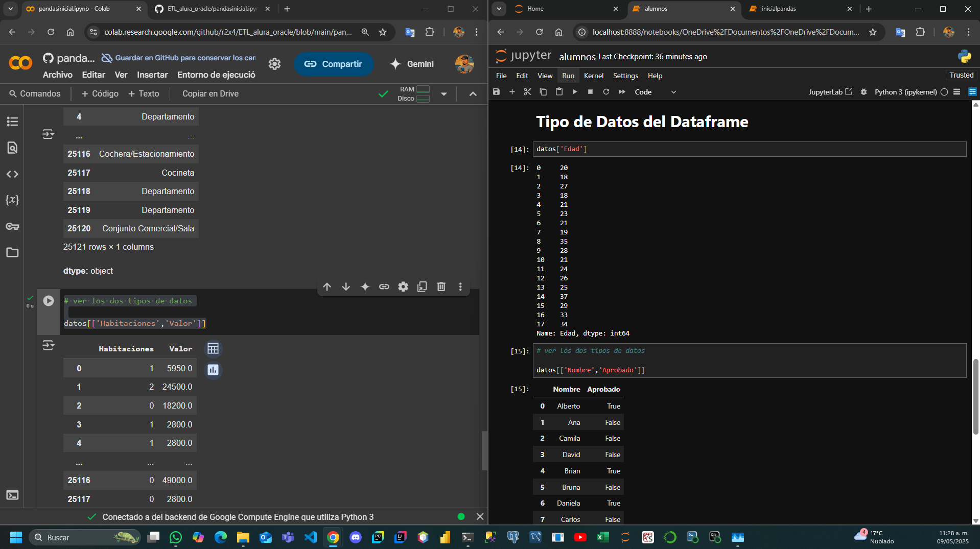Open suggested charts icon beside dataframe
The height and width of the screenshot is (549, 980).
tap(213, 370)
